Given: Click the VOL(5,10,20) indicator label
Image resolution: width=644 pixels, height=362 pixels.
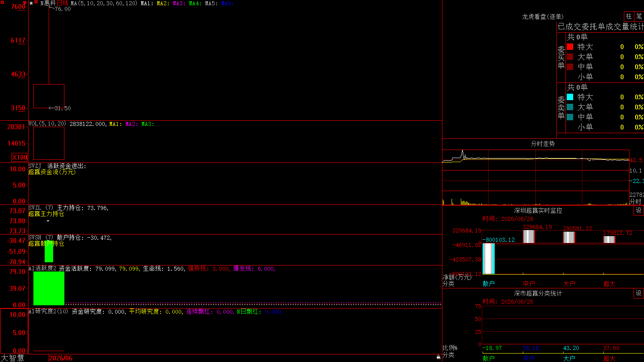Looking at the screenshot, I should 47,124.
